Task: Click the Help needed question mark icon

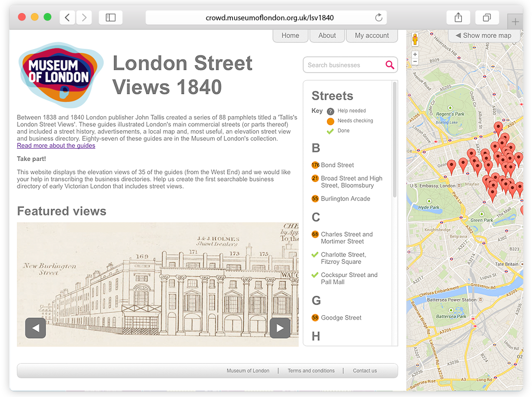Action: (330, 111)
